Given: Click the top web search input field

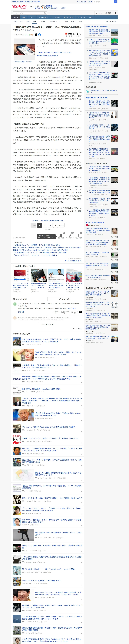Looking at the screenshot, I should point(103,2).
